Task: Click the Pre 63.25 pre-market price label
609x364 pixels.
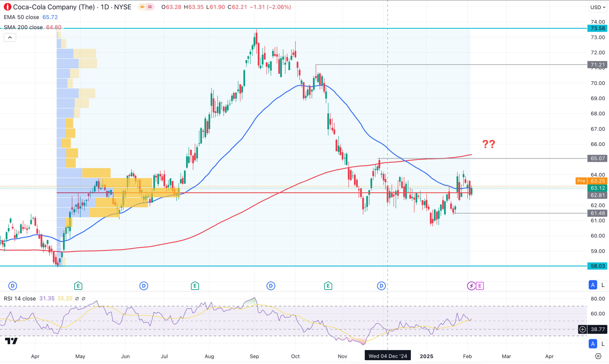Action: point(591,181)
